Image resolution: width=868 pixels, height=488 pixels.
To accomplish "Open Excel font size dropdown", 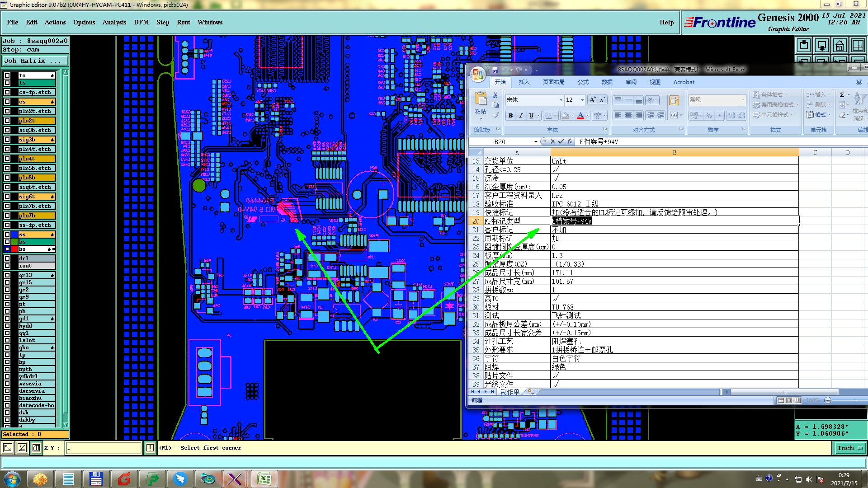I will click(582, 100).
